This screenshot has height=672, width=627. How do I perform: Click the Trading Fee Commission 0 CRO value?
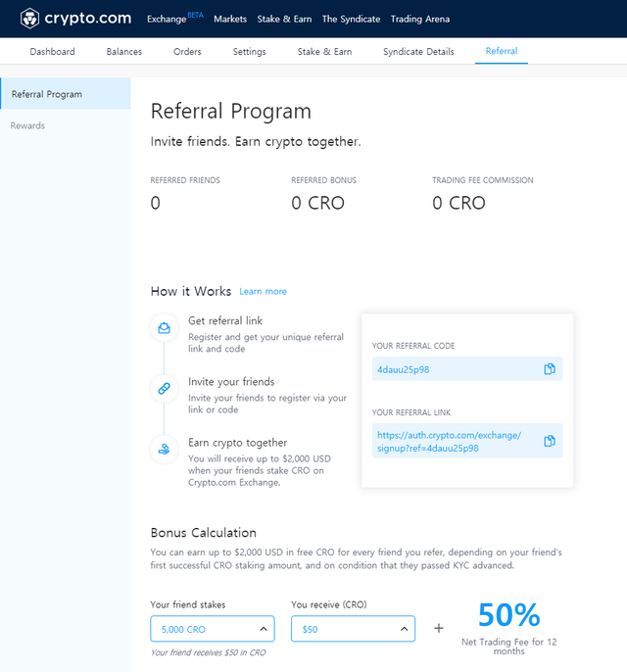(x=459, y=203)
